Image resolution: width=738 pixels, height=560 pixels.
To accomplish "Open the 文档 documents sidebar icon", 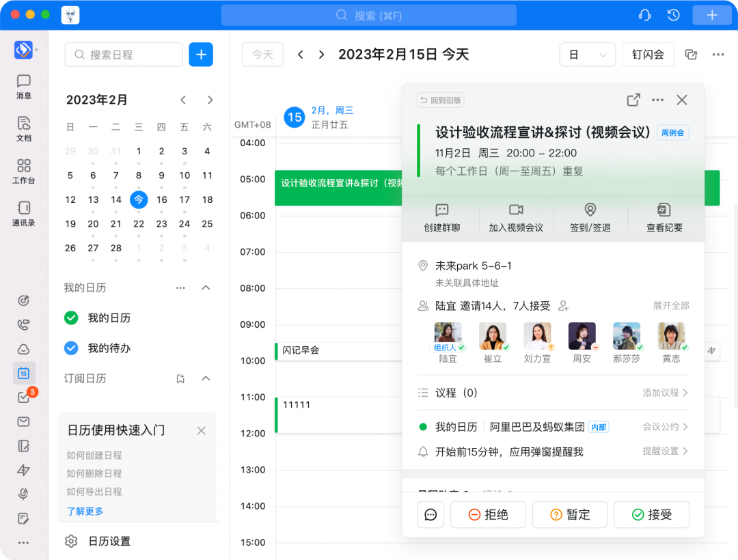I will (x=24, y=124).
